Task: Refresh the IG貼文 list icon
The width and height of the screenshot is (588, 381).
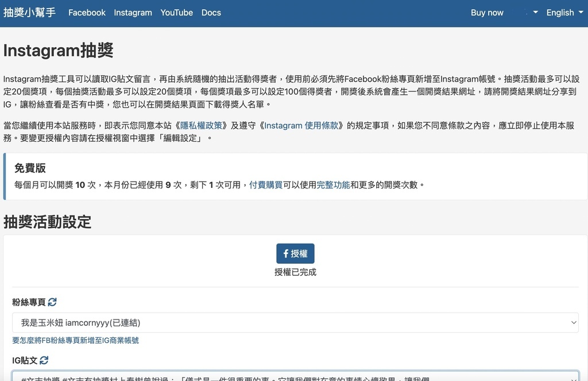Action: pyautogui.click(x=44, y=360)
